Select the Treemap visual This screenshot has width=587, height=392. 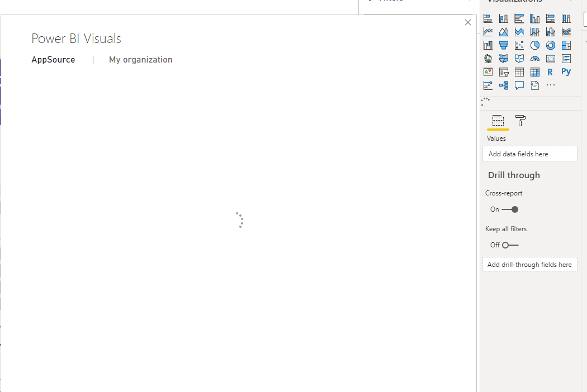coord(566,45)
